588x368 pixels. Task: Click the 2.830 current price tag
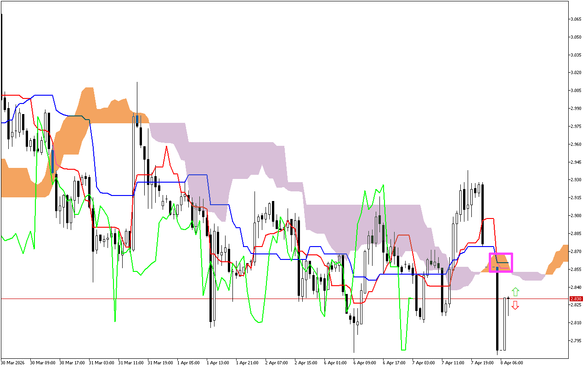coord(576,299)
